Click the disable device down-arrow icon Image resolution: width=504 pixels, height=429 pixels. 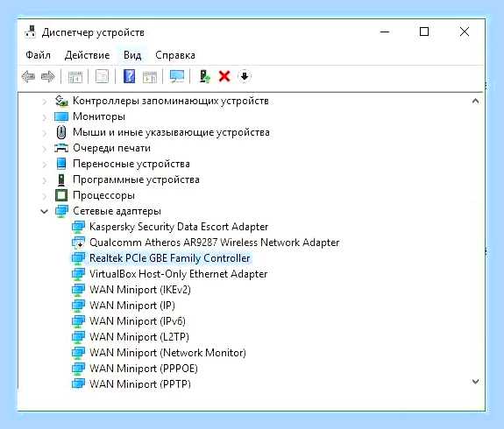245,76
